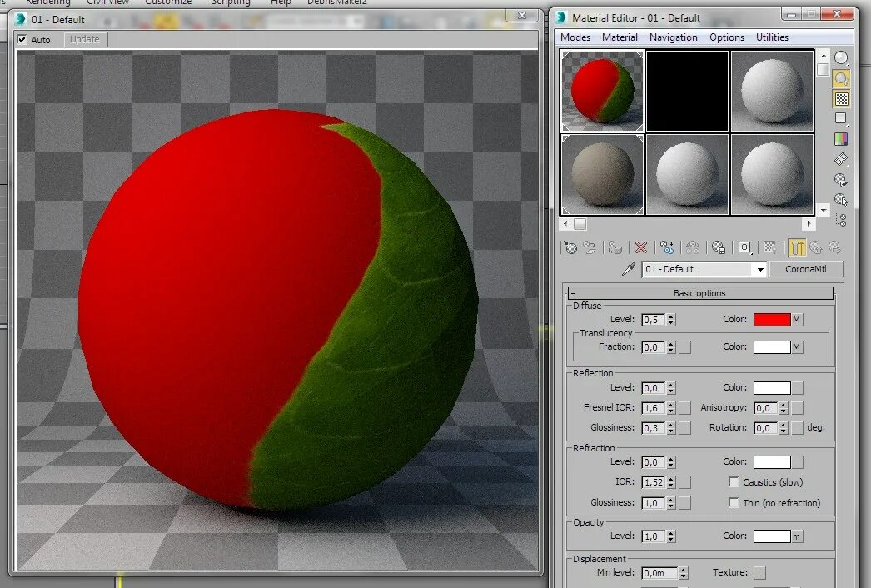Select the beige sphere sample slot
Image resolution: width=871 pixels, height=588 pixels.
coord(602,175)
